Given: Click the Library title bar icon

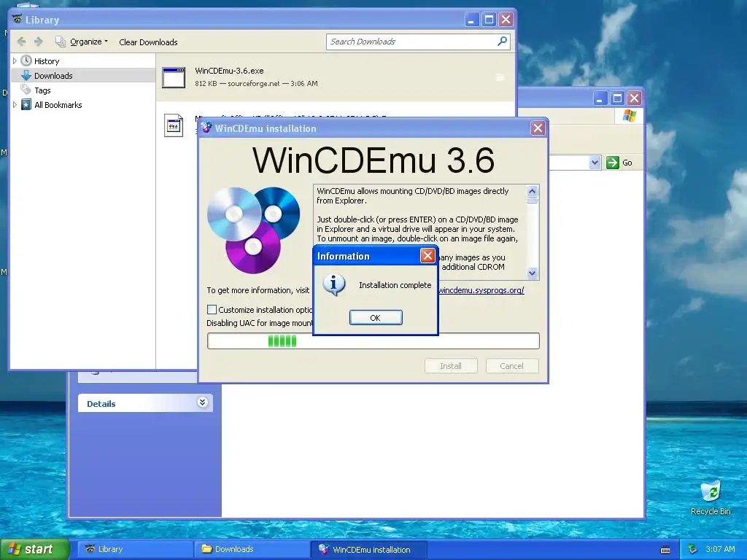Looking at the screenshot, I should [18, 20].
